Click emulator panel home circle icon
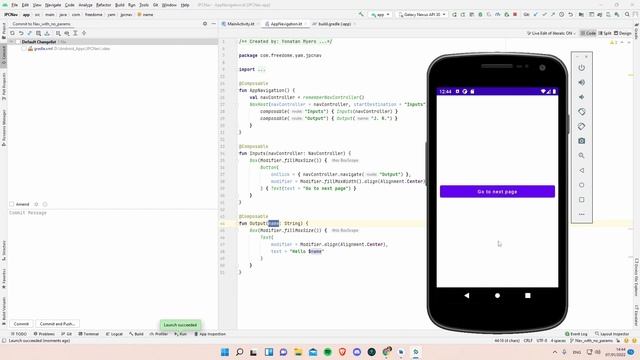 [582, 185]
